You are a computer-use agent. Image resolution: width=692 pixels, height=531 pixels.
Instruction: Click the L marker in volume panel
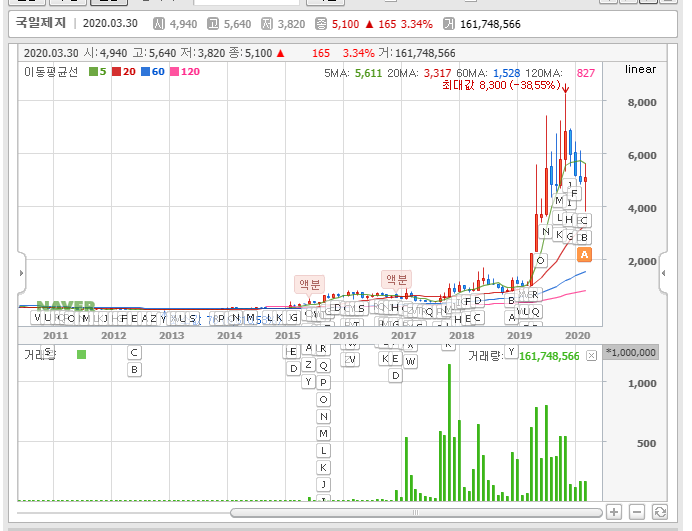[323, 451]
